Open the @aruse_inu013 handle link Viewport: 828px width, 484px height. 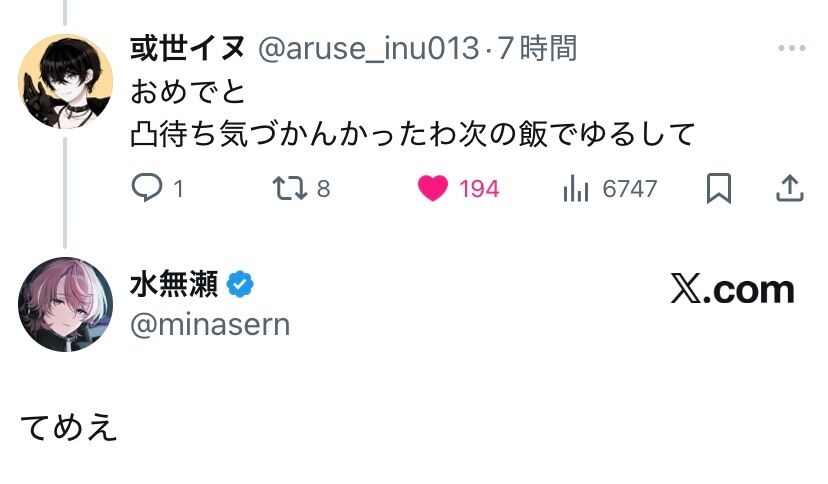tap(368, 48)
